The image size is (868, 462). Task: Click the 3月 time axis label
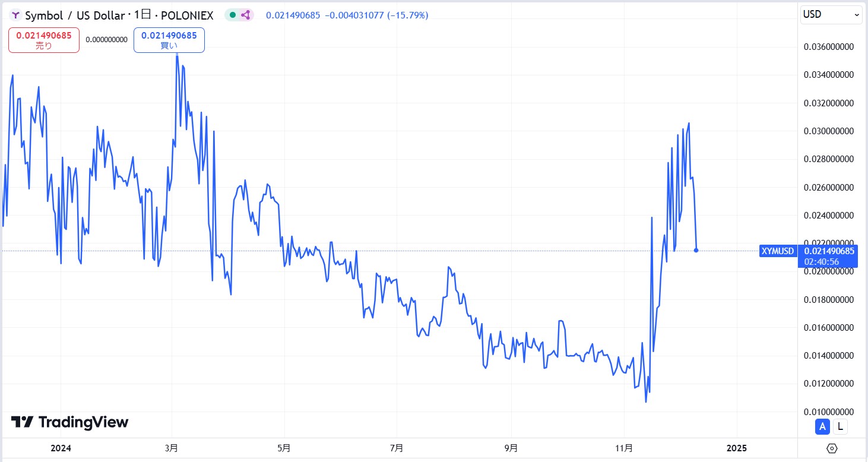click(172, 448)
